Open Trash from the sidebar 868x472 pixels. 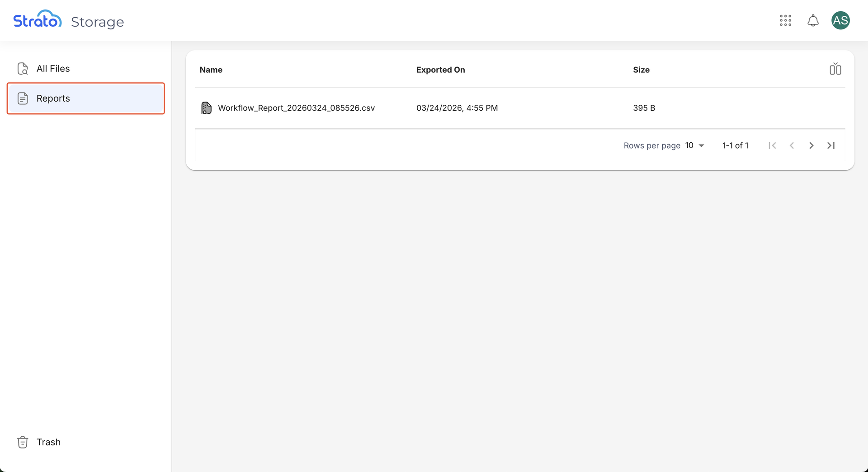pyautogui.click(x=48, y=442)
